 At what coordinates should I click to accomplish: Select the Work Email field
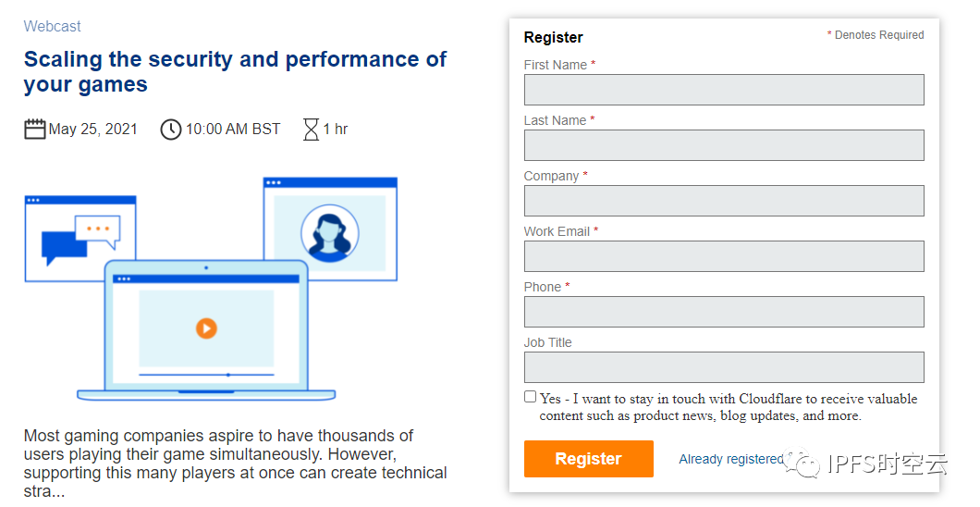tap(724, 256)
